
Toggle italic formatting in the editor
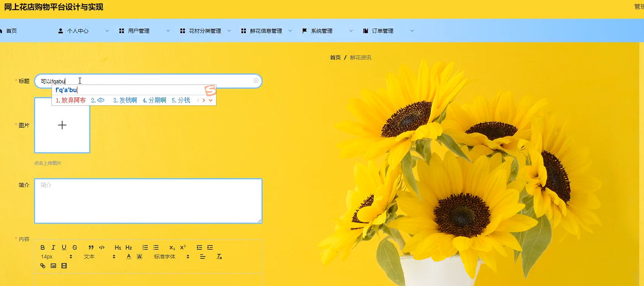(53, 247)
